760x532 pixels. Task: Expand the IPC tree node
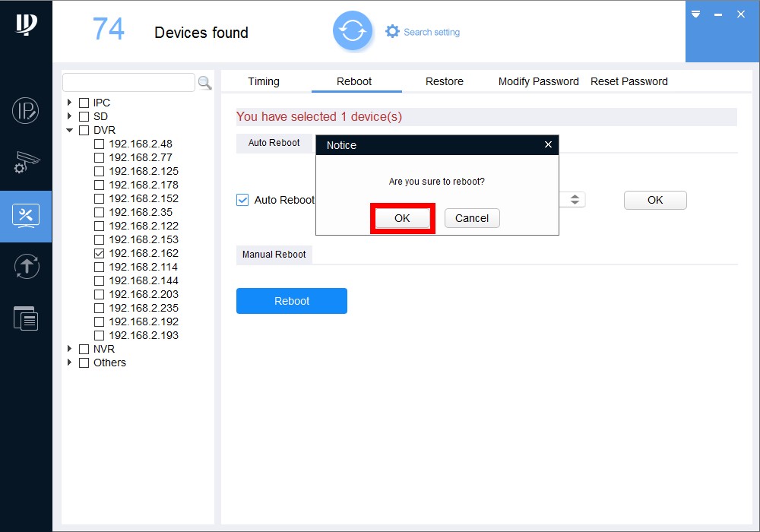click(69, 103)
